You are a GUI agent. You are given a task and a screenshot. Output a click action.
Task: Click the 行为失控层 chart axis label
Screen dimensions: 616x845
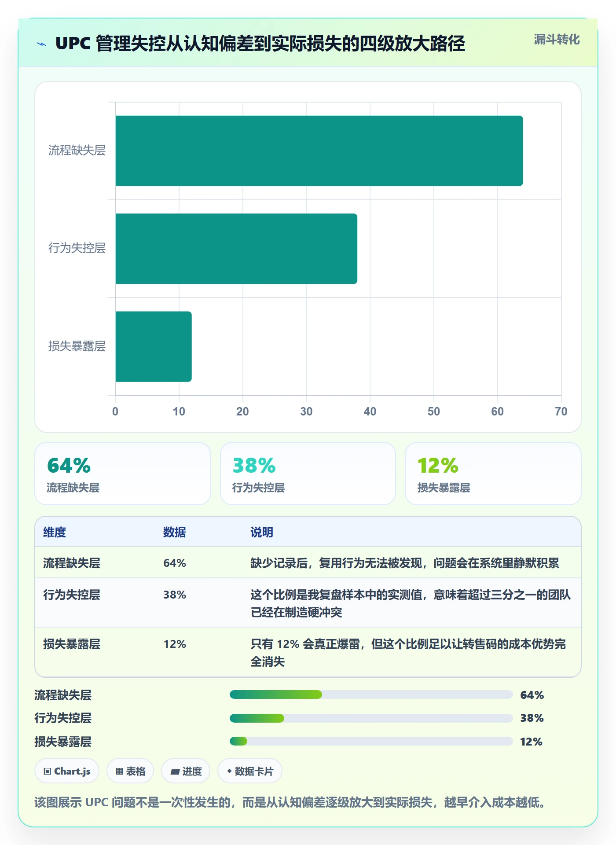77,248
